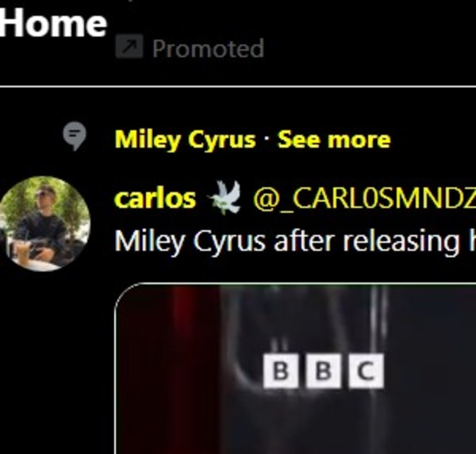476x454 pixels.
Task: Select the Home timeline heading
Action: pyautogui.click(x=53, y=23)
